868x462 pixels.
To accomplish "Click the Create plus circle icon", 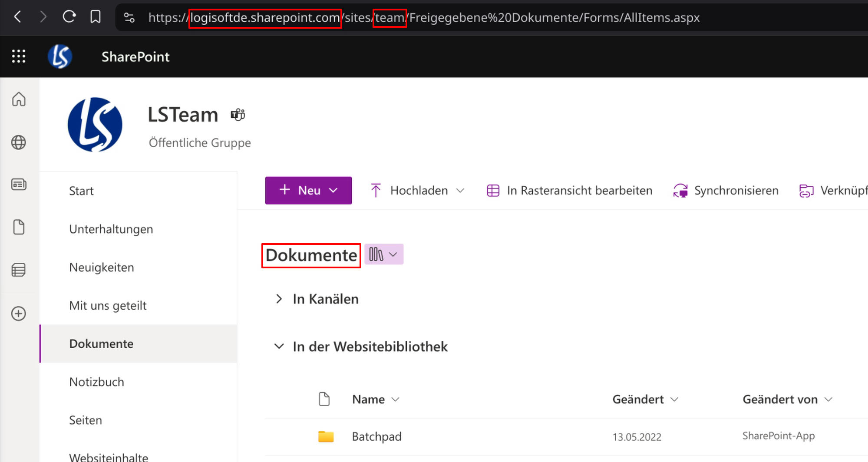I will pos(19,313).
